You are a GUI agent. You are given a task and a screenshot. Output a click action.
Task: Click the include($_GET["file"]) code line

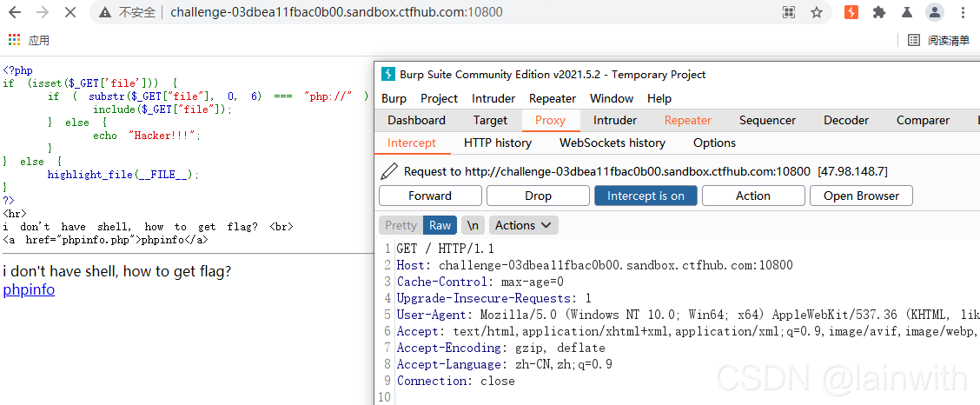(162, 110)
